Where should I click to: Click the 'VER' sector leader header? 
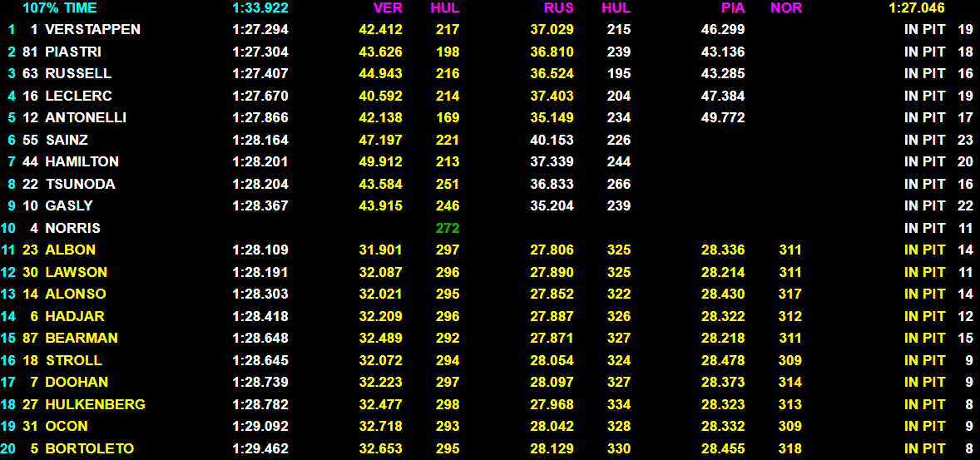(389, 8)
